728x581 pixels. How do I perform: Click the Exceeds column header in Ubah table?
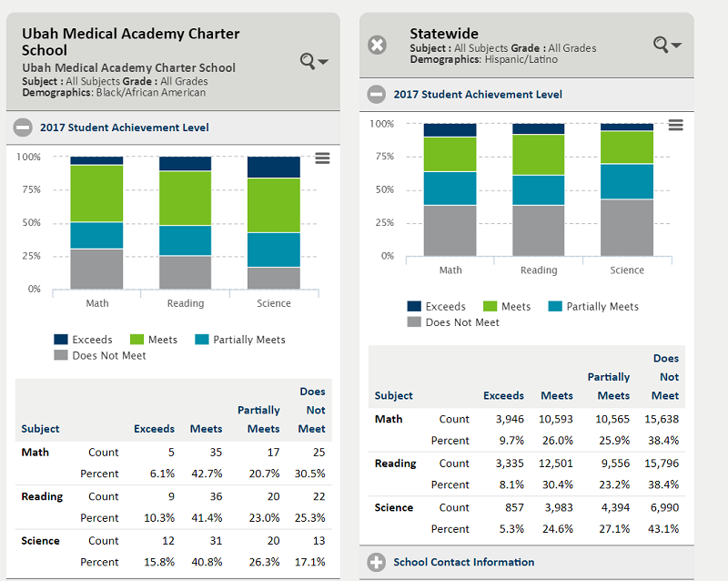pos(154,429)
